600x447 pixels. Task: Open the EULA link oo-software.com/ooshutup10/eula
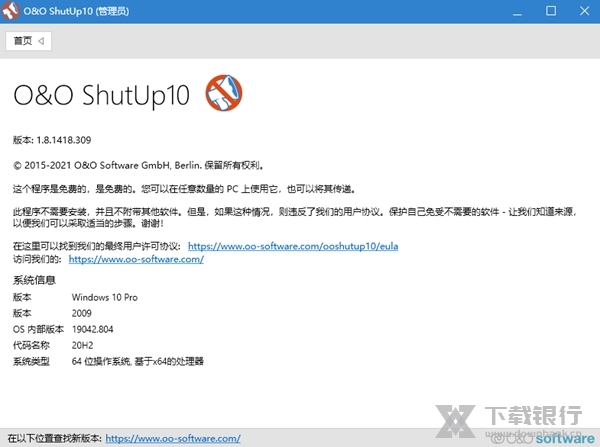pyautogui.click(x=293, y=246)
